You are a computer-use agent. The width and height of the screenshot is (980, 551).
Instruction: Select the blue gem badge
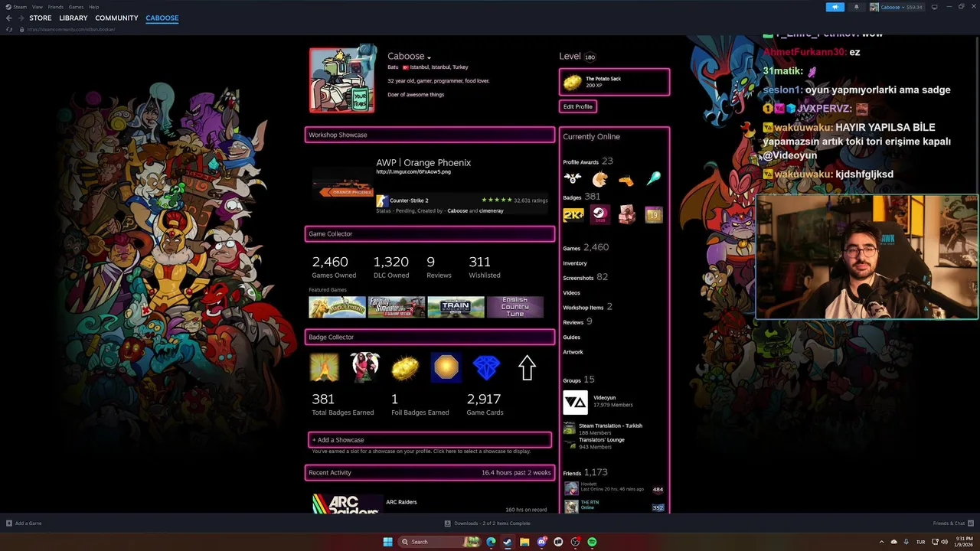pyautogui.click(x=486, y=368)
